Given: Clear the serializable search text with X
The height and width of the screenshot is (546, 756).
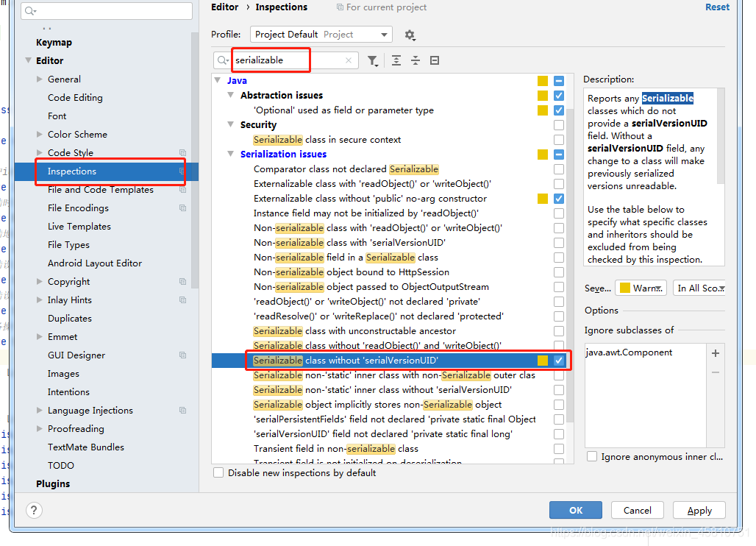Looking at the screenshot, I should [349, 60].
